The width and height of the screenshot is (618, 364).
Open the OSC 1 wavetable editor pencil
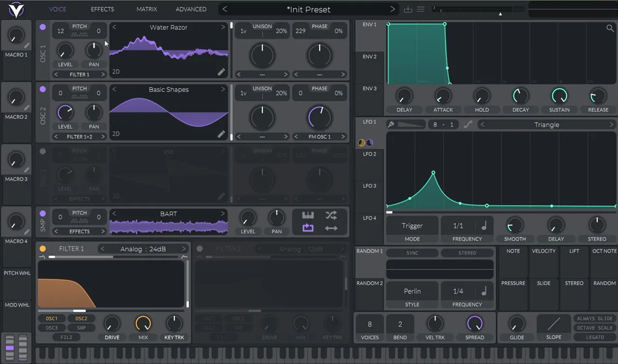(221, 72)
